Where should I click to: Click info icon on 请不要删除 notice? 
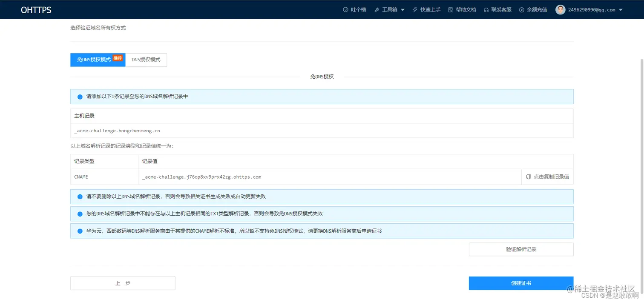(80, 197)
